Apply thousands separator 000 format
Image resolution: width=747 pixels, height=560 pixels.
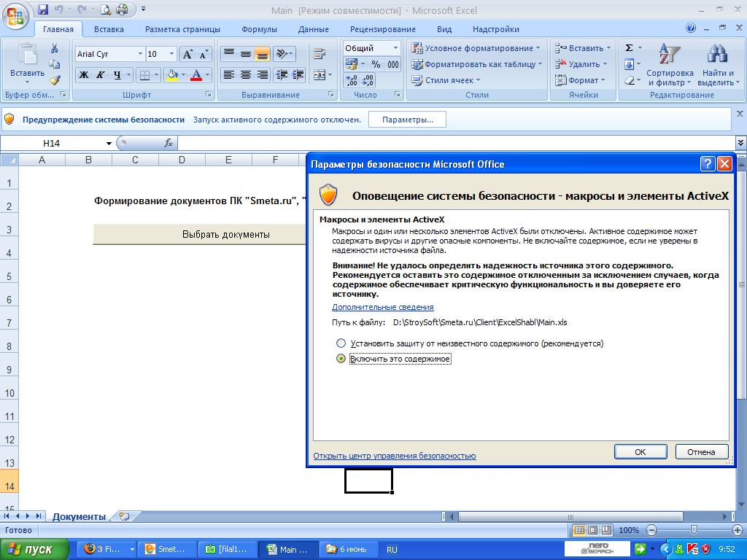393,64
